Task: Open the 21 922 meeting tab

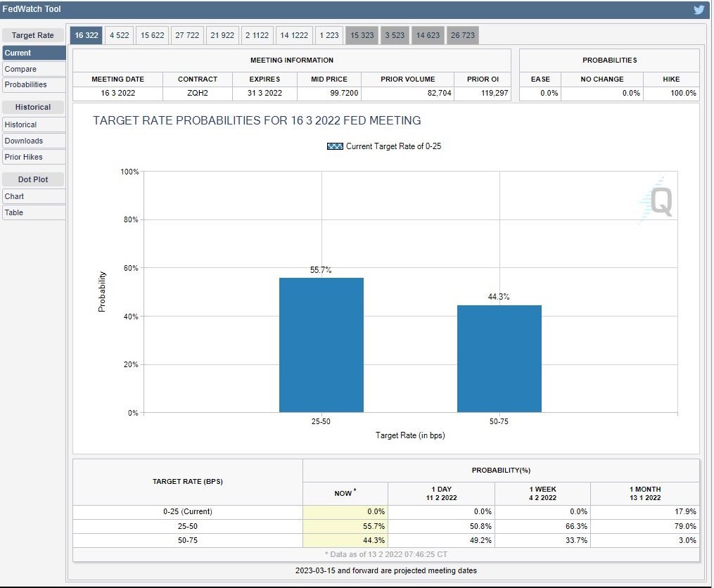Action: (x=222, y=35)
